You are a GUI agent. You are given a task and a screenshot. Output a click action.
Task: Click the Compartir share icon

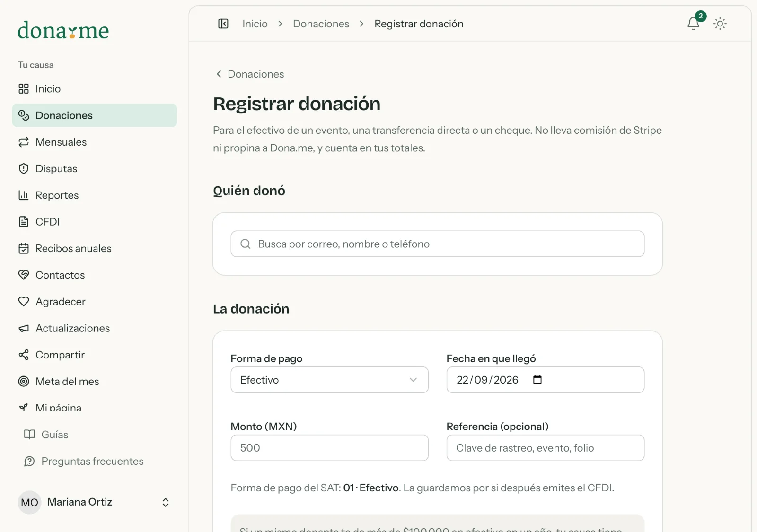pyautogui.click(x=24, y=355)
